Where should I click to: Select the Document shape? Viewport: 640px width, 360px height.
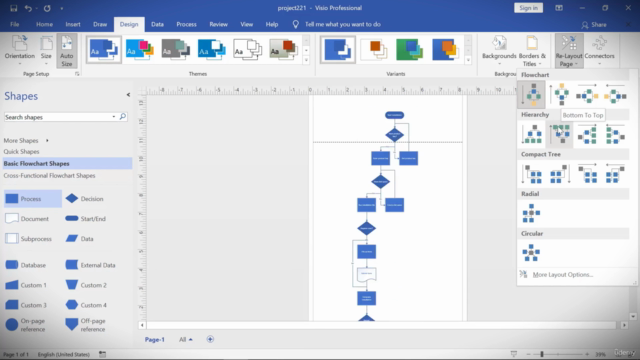pyautogui.click(x=27, y=219)
